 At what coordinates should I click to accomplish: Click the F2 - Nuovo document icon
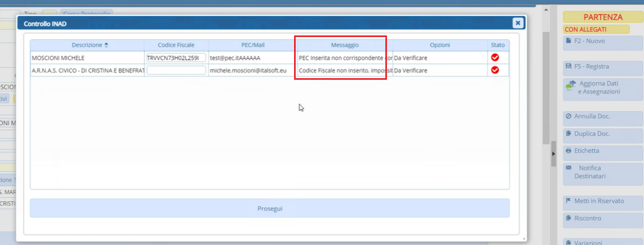click(569, 41)
